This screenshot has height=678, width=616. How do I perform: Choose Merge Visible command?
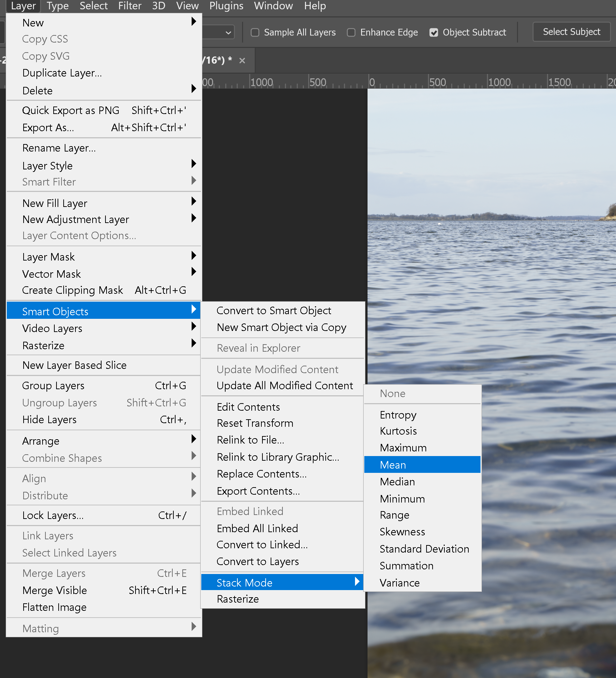pos(54,590)
